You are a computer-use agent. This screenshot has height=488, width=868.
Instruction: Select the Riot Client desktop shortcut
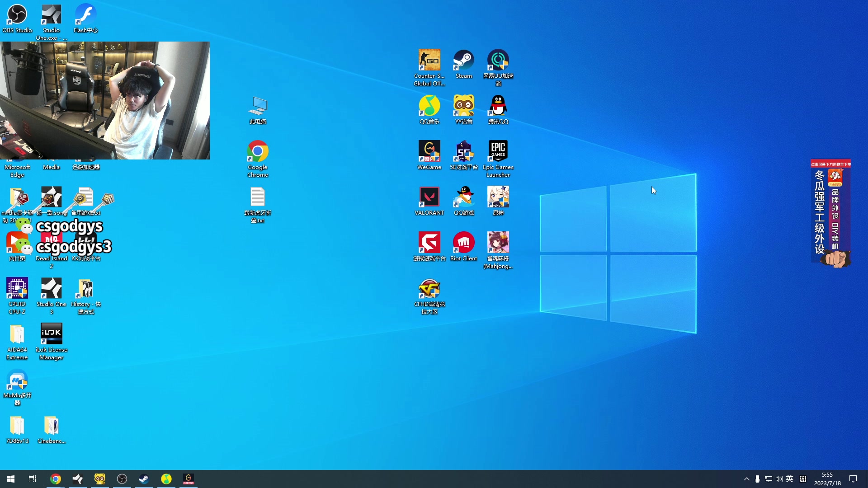pyautogui.click(x=464, y=247)
